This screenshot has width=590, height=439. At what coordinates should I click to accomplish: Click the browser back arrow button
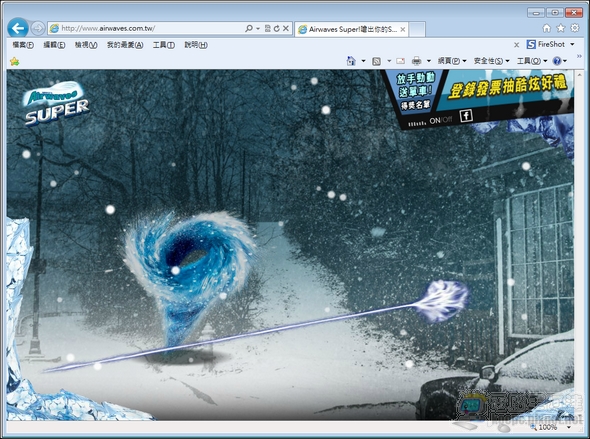pos(18,28)
